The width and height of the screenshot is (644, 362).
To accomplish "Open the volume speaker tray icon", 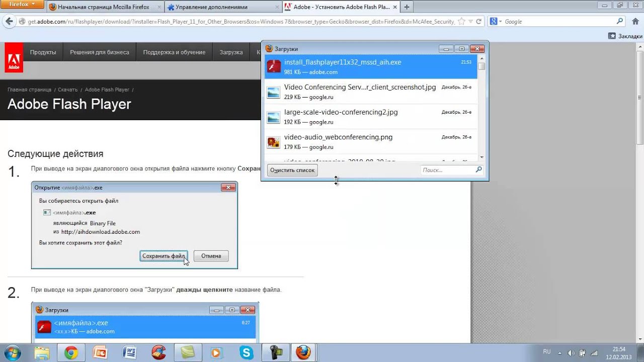I will tap(572, 353).
